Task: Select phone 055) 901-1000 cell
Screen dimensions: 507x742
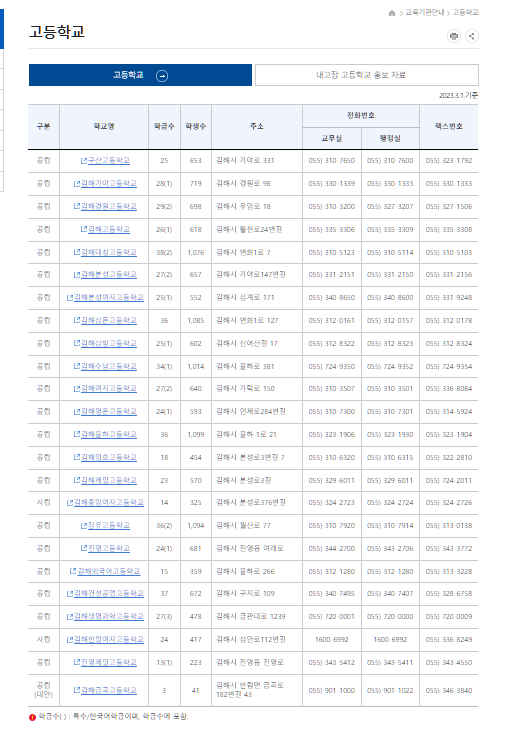Action: [331, 691]
